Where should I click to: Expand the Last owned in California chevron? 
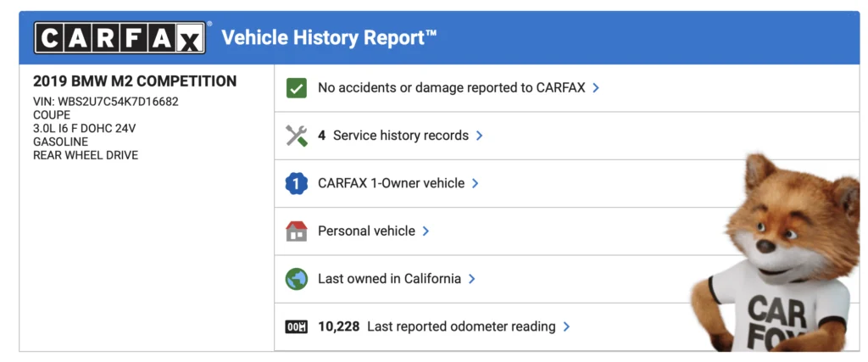[x=472, y=278]
